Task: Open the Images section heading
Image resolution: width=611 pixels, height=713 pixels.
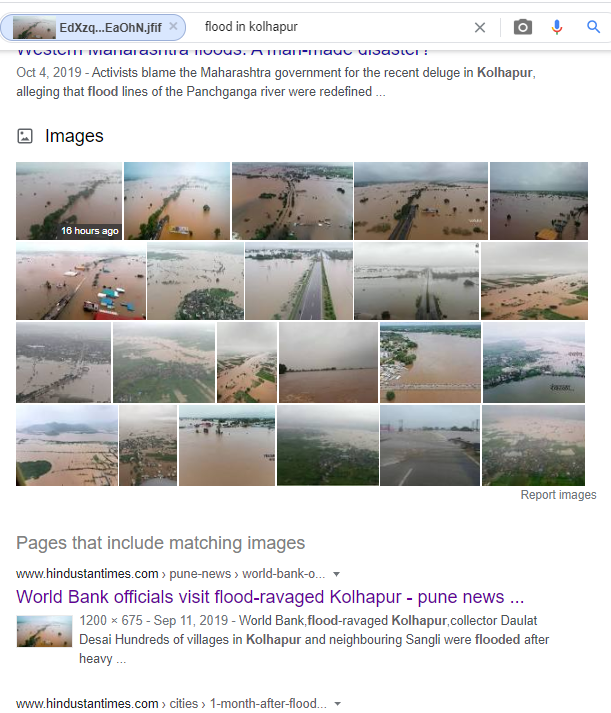Action: (74, 136)
